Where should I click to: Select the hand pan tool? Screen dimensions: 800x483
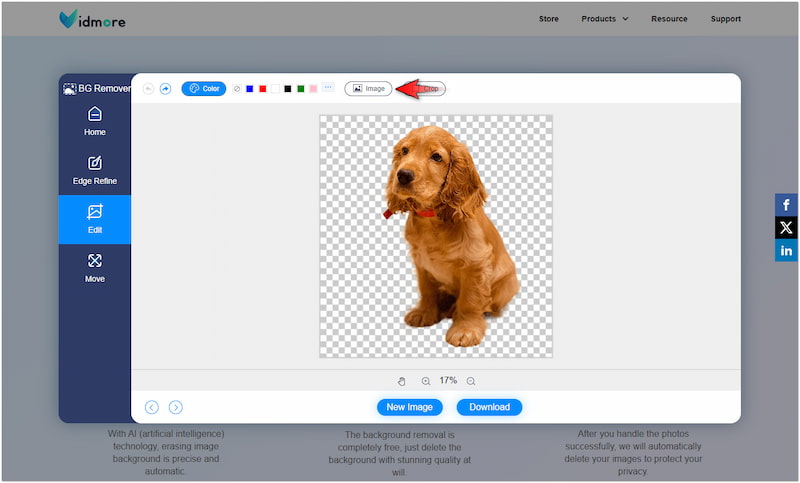[x=402, y=381]
